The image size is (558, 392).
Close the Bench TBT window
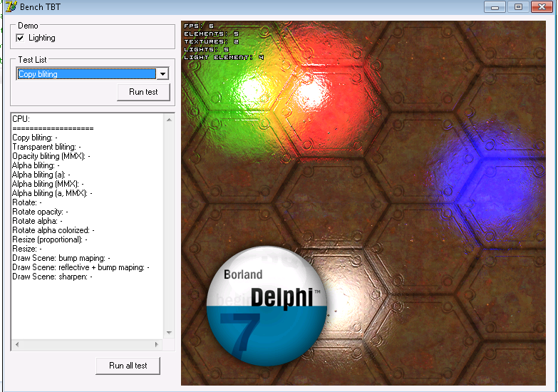[542, 6]
